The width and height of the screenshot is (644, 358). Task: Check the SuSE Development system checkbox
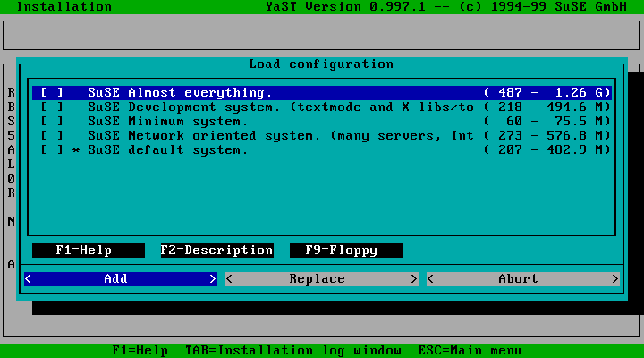click(x=52, y=107)
